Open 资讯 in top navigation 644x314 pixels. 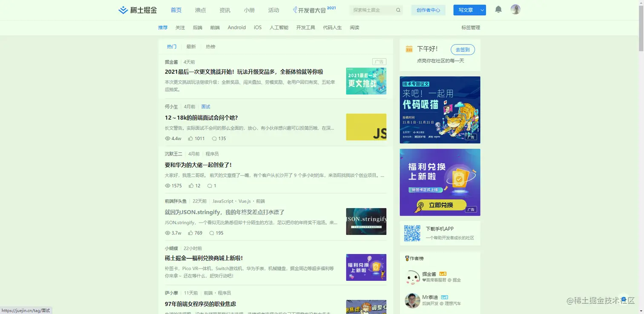225,10
